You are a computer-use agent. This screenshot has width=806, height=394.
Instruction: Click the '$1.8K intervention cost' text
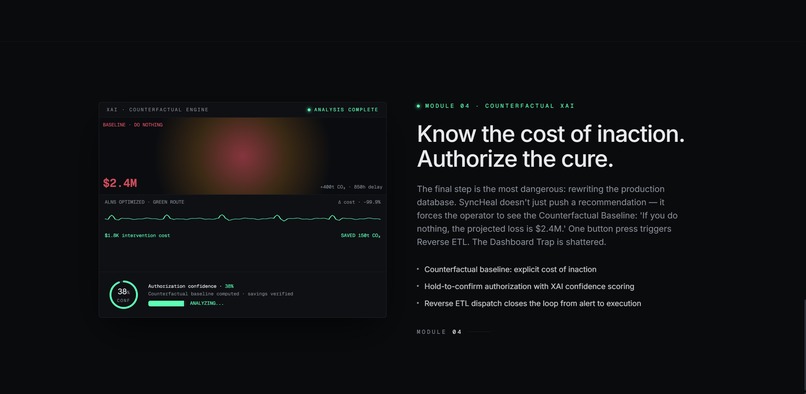pyautogui.click(x=137, y=236)
